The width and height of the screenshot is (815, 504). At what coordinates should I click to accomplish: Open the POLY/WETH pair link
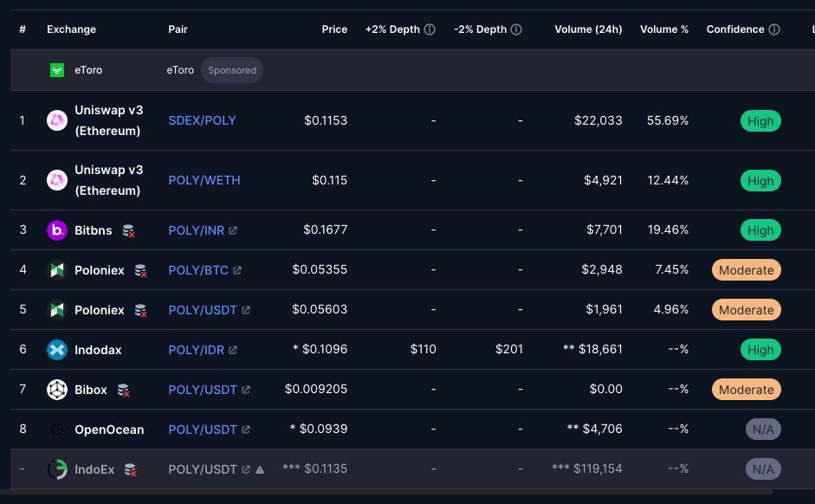click(204, 180)
